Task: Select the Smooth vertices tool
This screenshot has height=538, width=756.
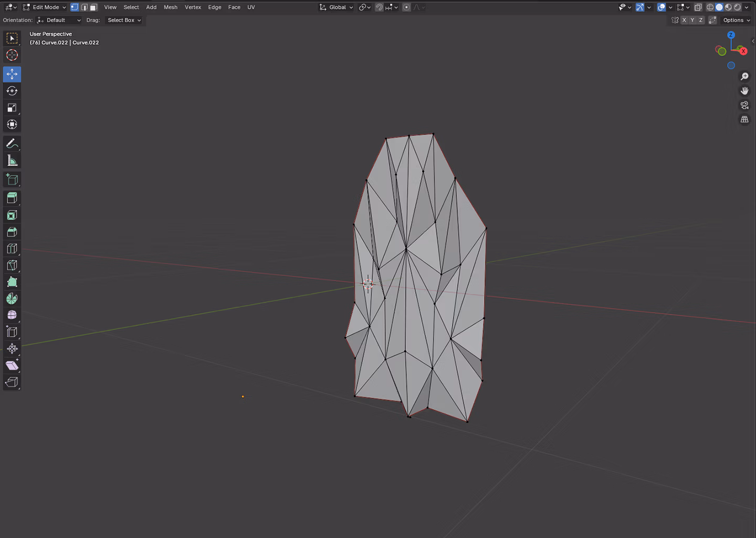Action: (12, 315)
